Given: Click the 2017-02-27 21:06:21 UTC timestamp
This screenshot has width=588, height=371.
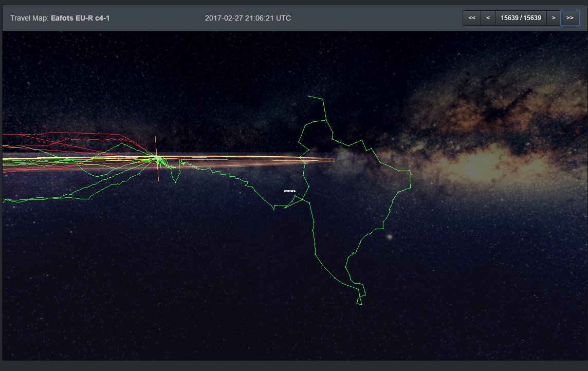Looking at the screenshot, I should tap(248, 18).
